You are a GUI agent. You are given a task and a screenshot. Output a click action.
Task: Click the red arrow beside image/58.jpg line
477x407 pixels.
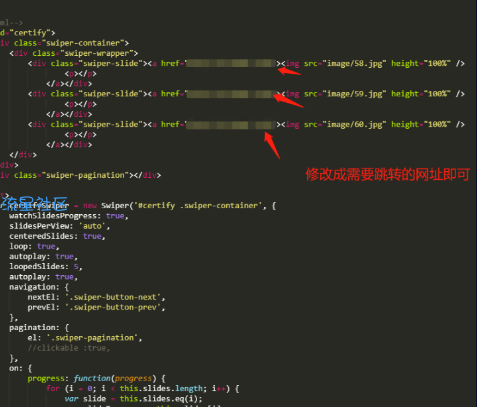tap(289, 71)
